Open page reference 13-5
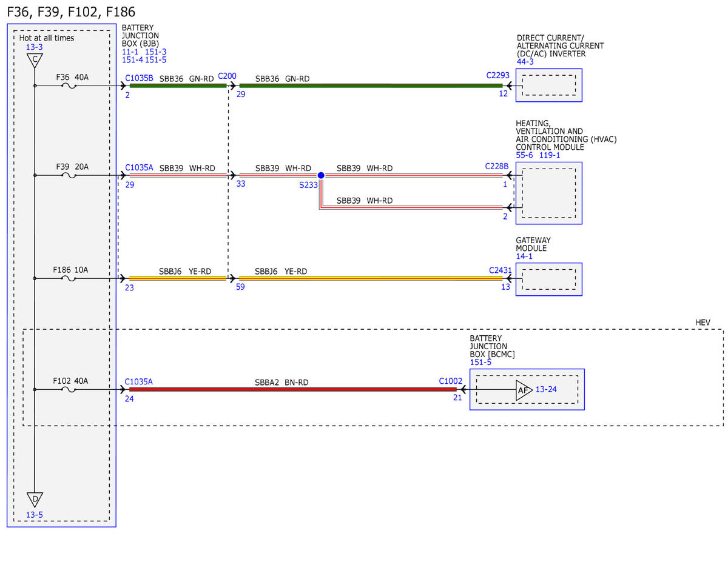Image resolution: width=728 pixels, height=562 pixels. click(x=34, y=515)
